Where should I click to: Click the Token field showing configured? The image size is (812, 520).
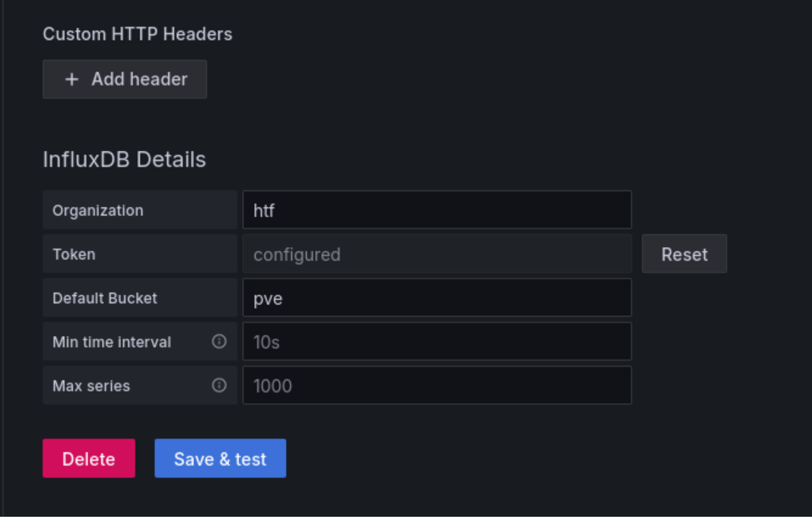tap(437, 254)
